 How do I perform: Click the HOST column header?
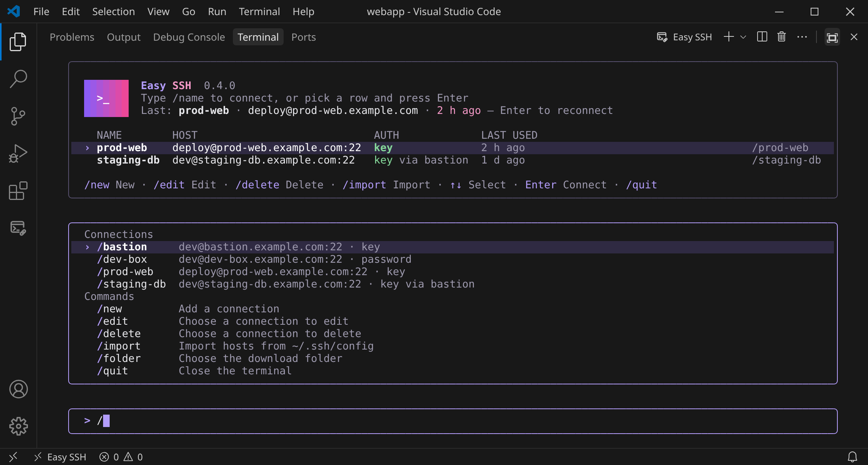click(185, 135)
